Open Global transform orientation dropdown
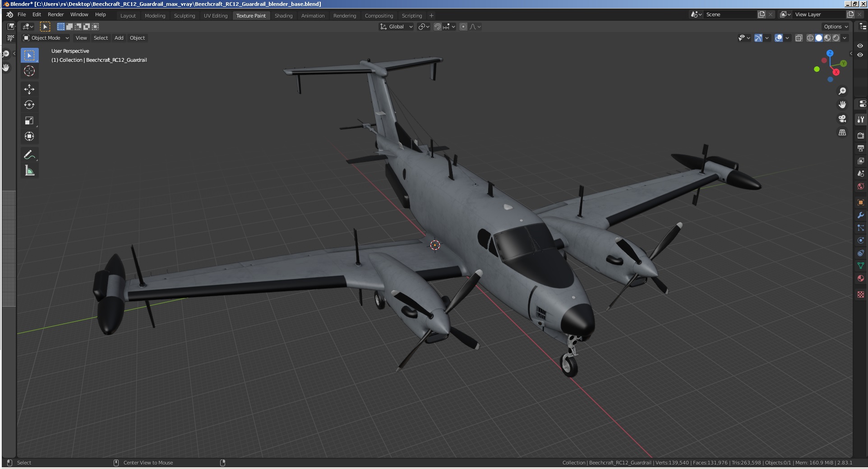The image size is (868, 469). [x=397, y=27]
